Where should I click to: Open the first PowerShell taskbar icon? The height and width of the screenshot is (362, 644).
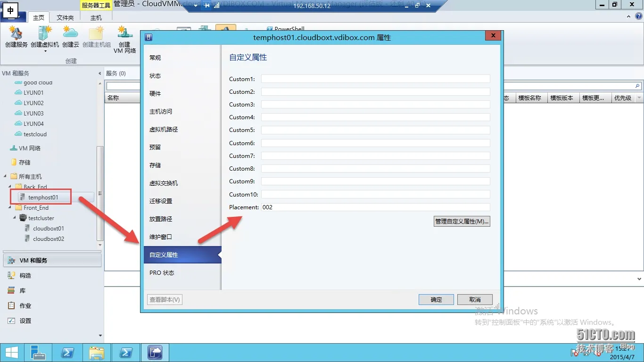click(x=68, y=353)
